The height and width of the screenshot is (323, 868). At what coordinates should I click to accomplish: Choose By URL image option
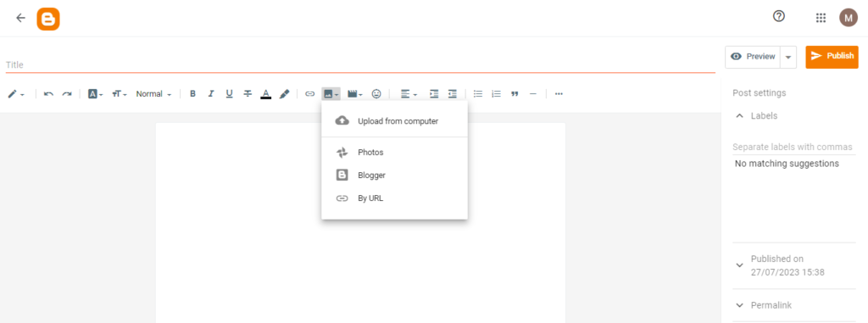pos(395,198)
